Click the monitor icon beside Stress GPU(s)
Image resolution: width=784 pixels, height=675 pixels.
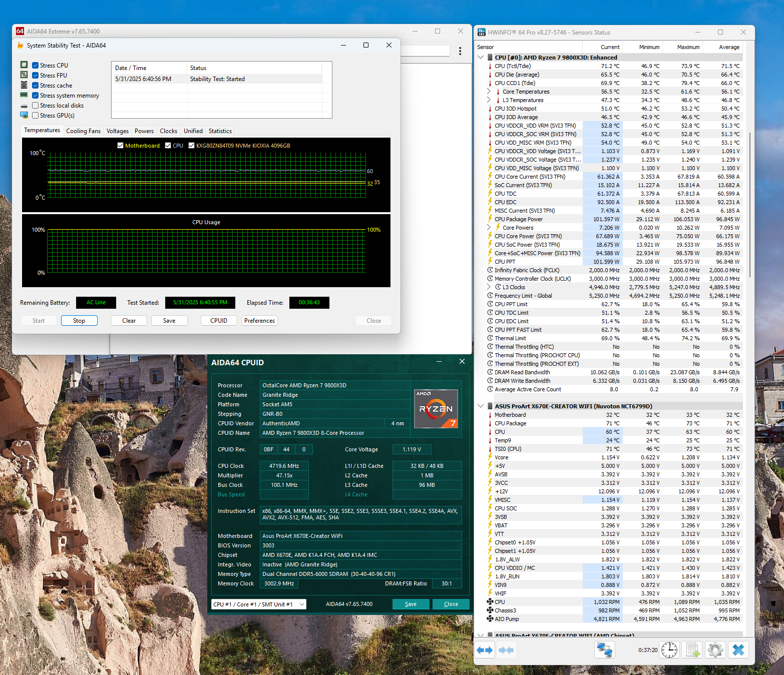pos(24,115)
